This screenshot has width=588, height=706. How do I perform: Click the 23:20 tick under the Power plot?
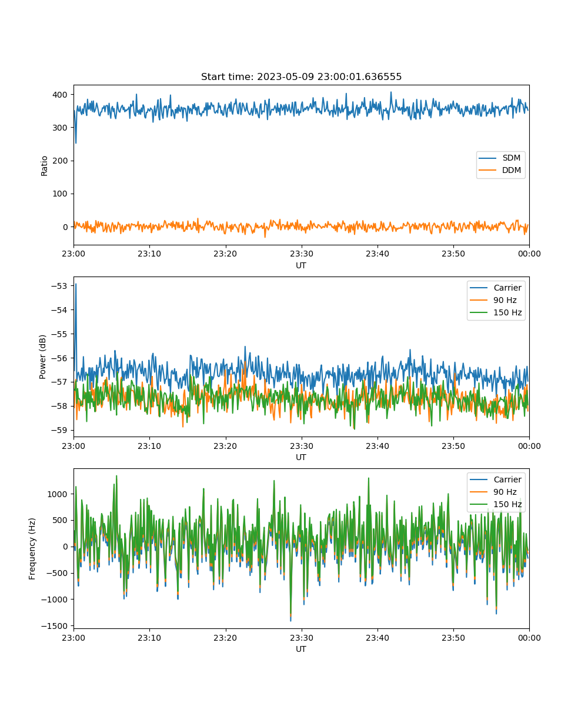[225, 445]
